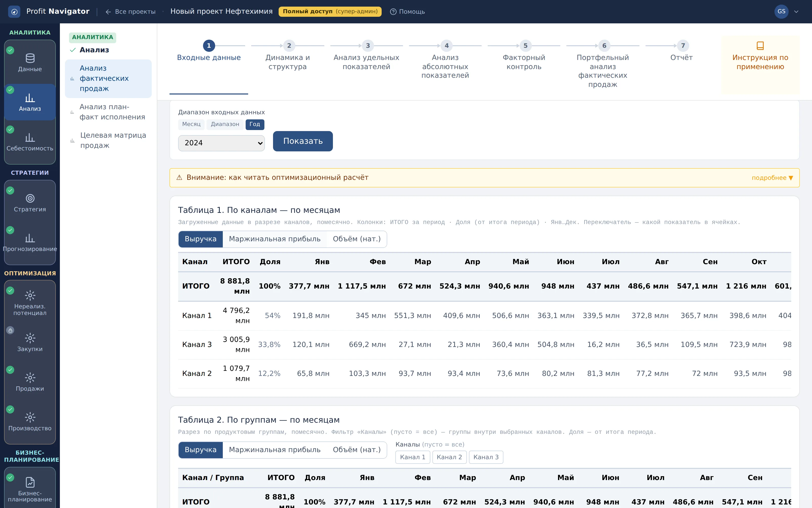Toggle the Канал 3 filter chip
812x508 pixels.
click(x=486, y=457)
